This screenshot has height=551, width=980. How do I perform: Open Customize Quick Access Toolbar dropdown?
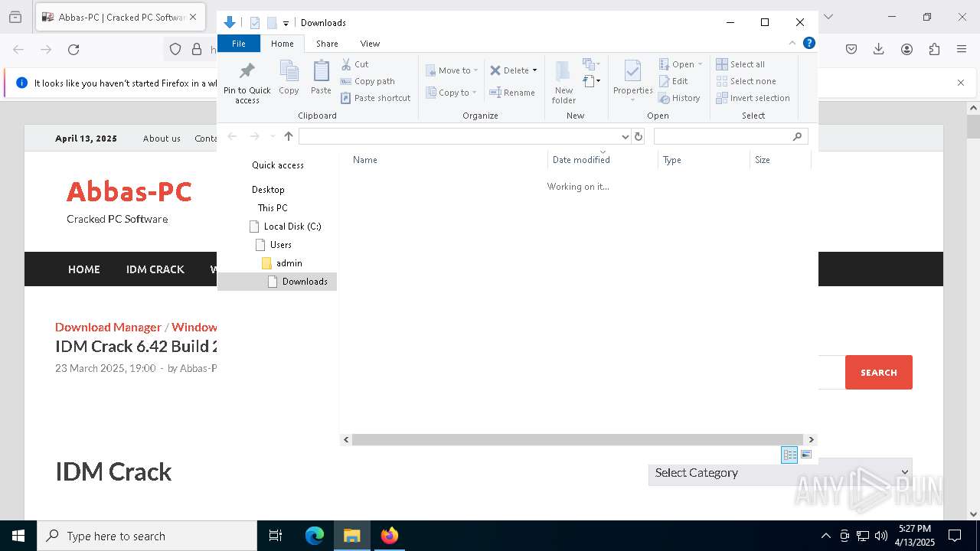(x=286, y=23)
